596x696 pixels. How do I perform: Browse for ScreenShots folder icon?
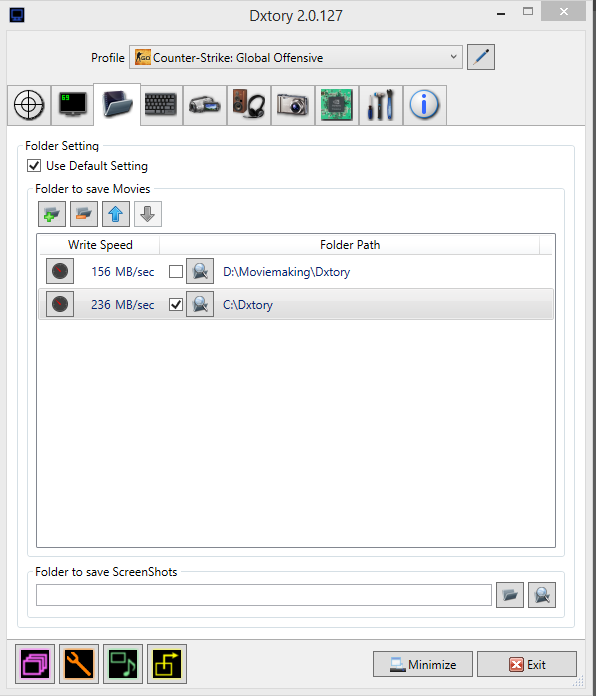pyautogui.click(x=510, y=595)
